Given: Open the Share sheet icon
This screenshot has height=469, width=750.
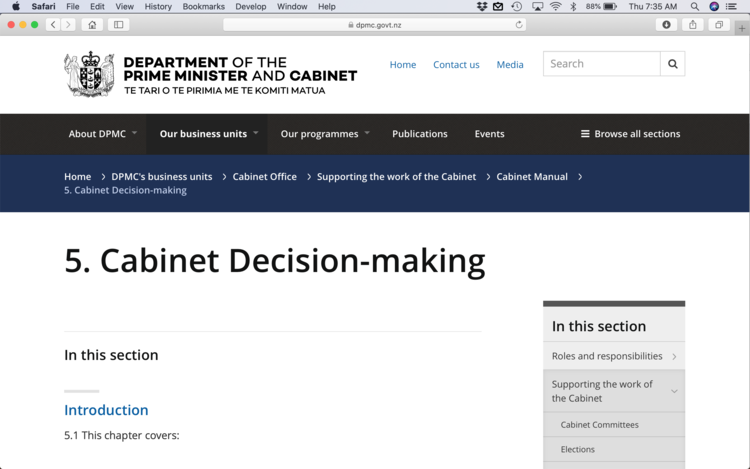Looking at the screenshot, I should tap(693, 25).
